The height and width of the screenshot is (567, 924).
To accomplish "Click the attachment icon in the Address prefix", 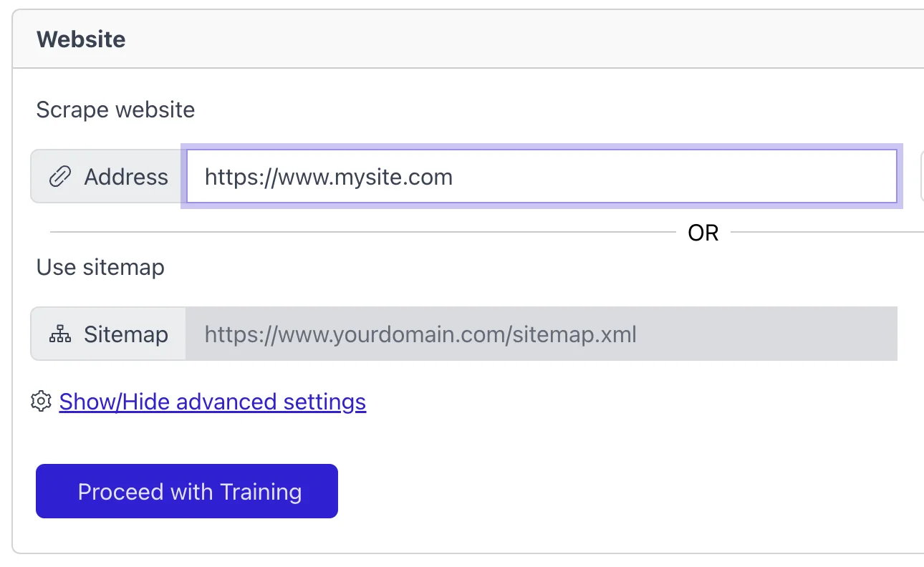I will click(61, 176).
